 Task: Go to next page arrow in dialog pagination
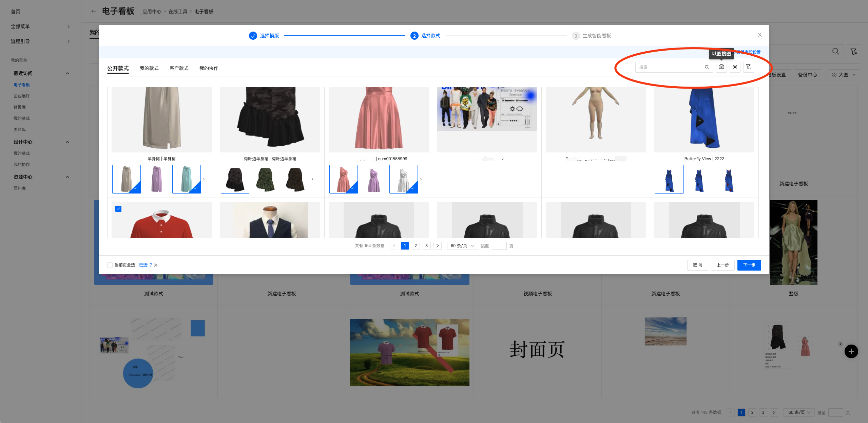coord(438,246)
